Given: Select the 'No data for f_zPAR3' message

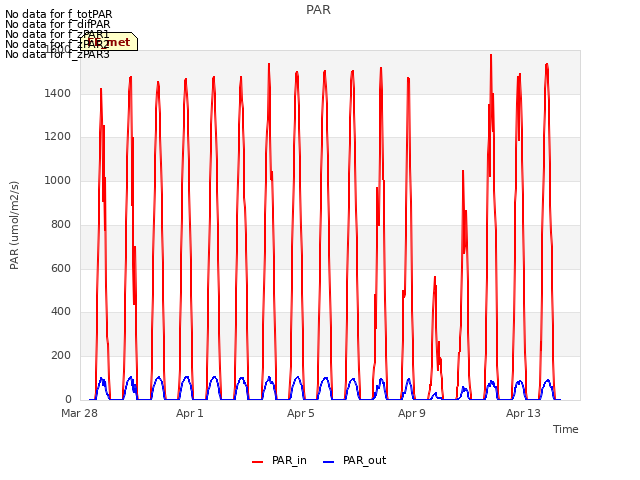Looking at the screenshot, I should click(x=57, y=54).
